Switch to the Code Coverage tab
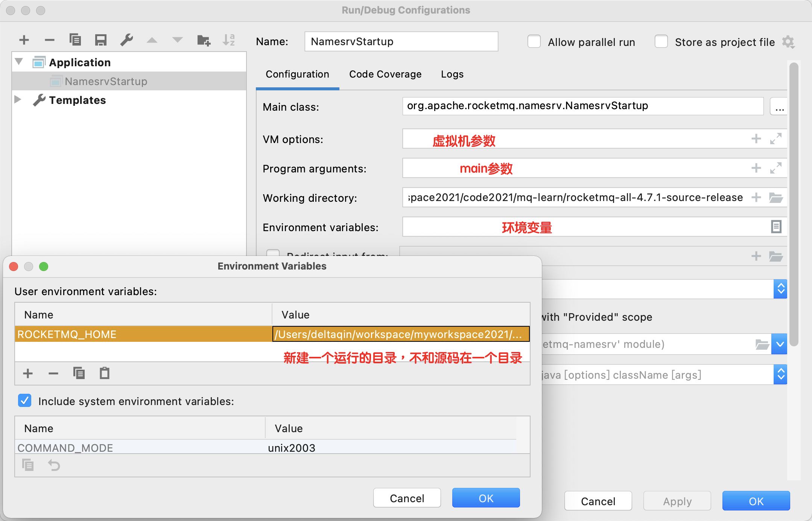Image resolution: width=812 pixels, height=521 pixels. (x=385, y=74)
